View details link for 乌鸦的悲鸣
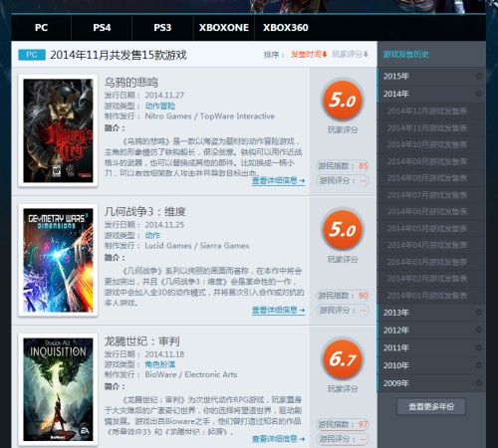The height and width of the screenshot is (448, 498). click(278, 181)
